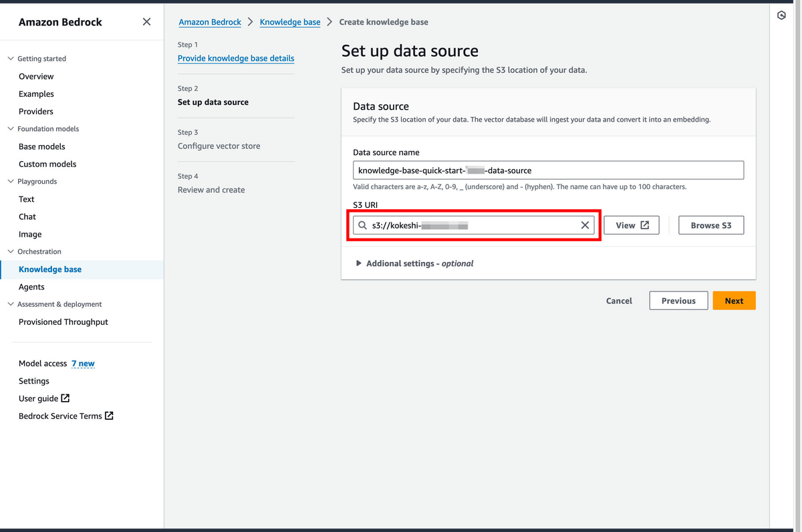Viewport: 802px width, 532px height.
Task: Click the Create knowledge base breadcrumb text
Action: click(384, 22)
